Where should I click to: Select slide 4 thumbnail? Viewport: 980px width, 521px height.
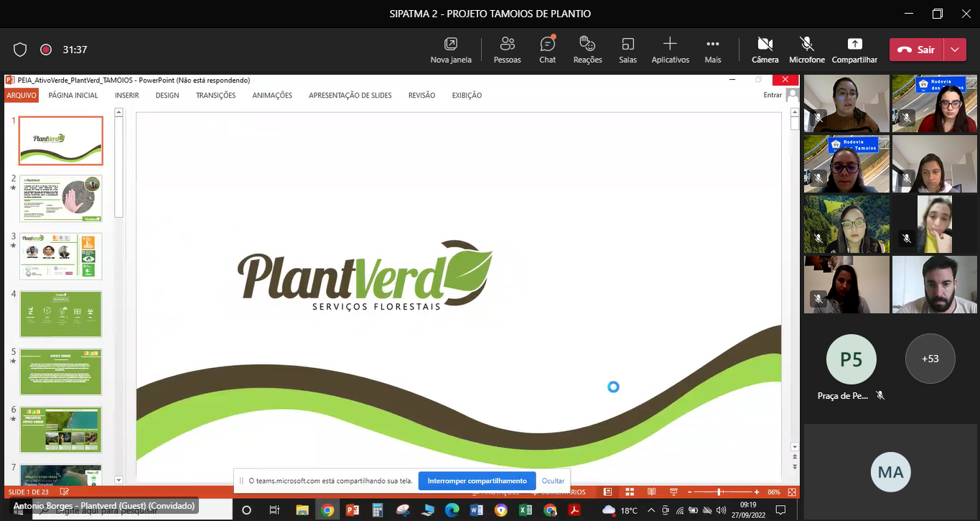tap(61, 313)
